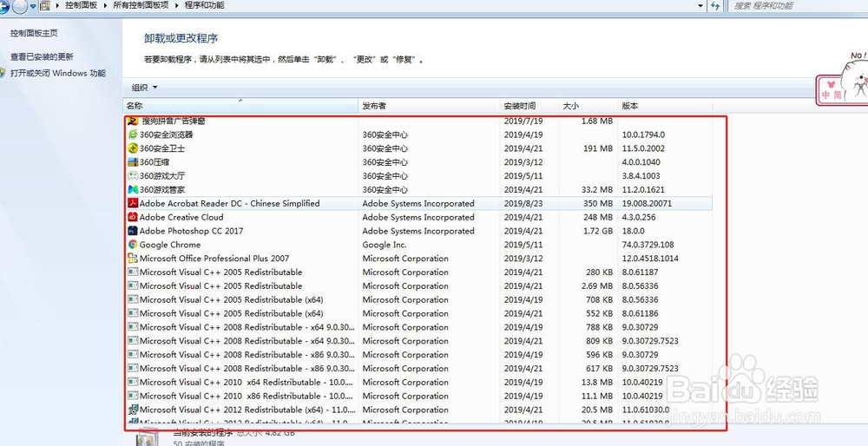
Task: Click the 13.8 MB size cell
Action: [597, 383]
